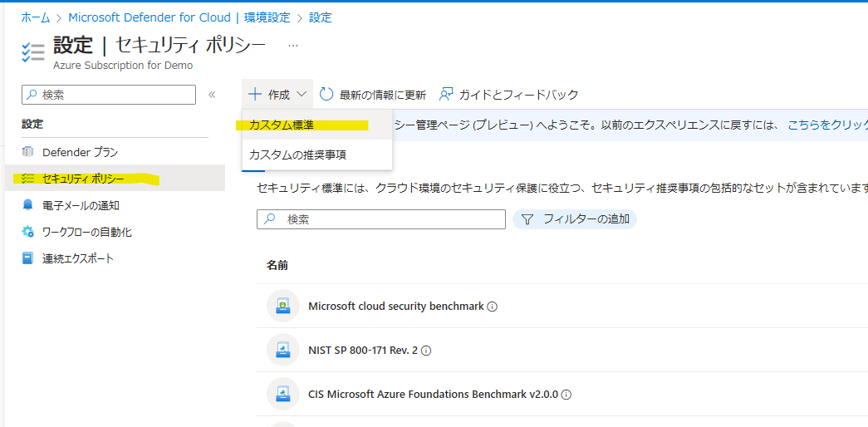
Task: Open the ホーム breadcrumb link
Action: 37,17
